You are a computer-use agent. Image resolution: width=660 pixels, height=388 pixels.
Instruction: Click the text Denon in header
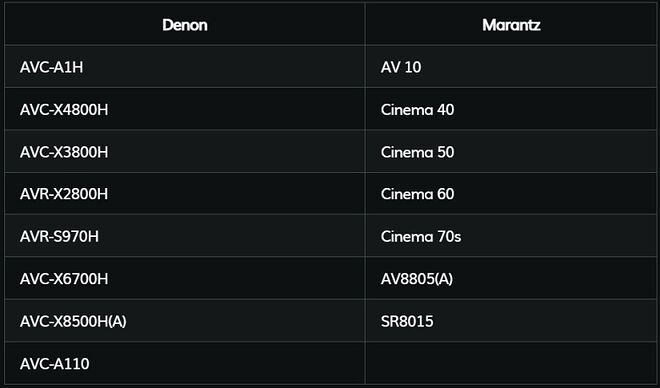tap(185, 25)
